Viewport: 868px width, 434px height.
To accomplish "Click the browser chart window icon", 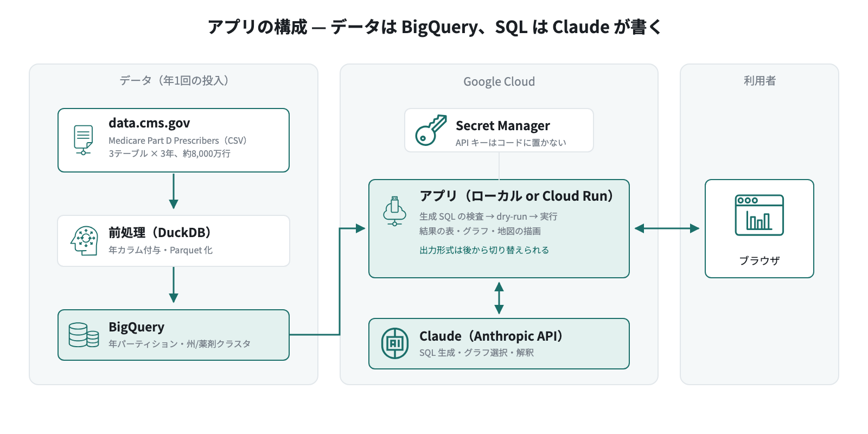I will 759,215.
